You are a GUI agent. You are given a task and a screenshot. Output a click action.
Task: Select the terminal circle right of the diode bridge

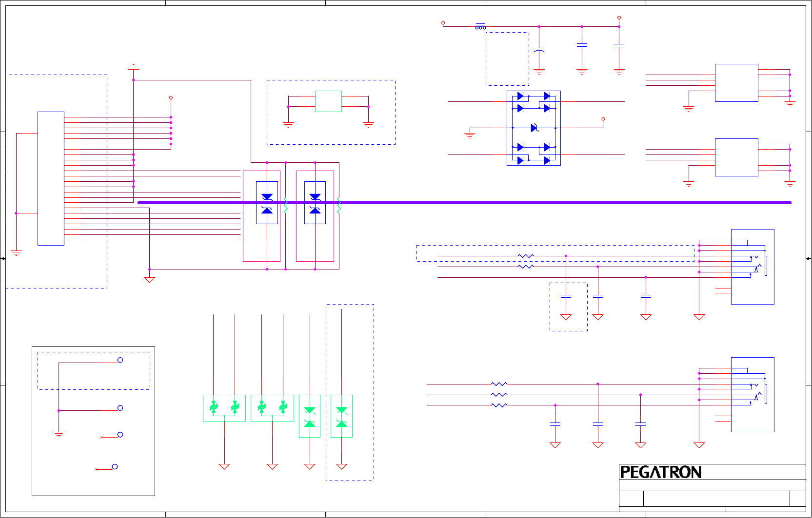click(x=603, y=119)
